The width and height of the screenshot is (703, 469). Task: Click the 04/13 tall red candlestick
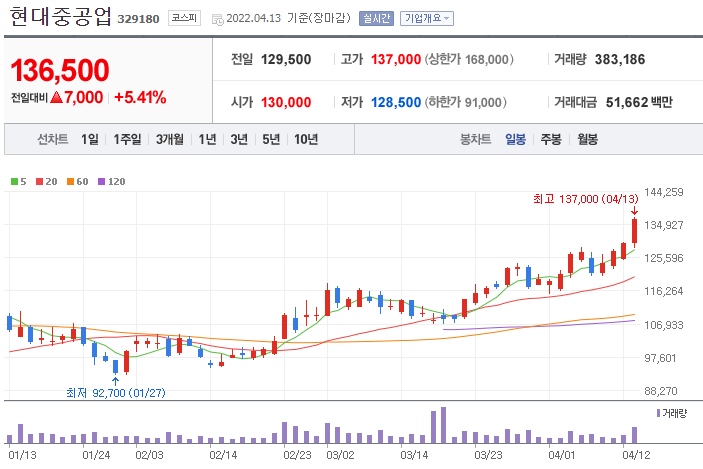tap(634, 231)
